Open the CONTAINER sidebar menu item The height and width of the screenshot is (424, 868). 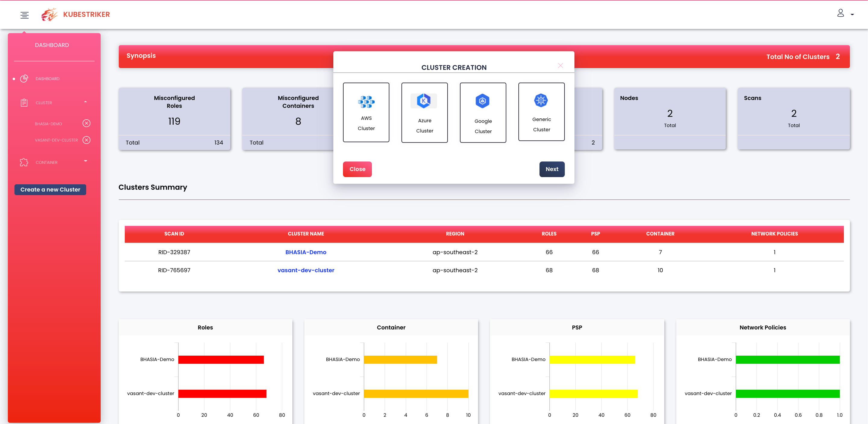(x=46, y=163)
